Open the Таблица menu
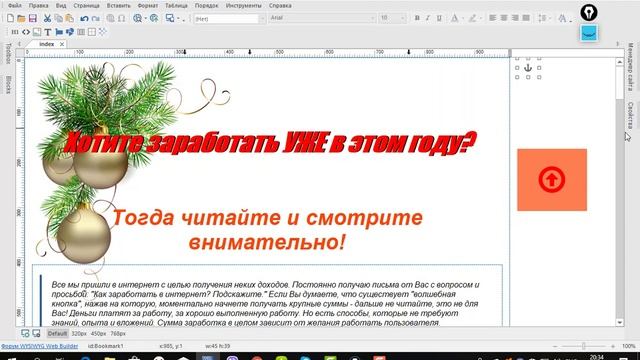The height and width of the screenshot is (360, 640). click(x=176, y=6)
